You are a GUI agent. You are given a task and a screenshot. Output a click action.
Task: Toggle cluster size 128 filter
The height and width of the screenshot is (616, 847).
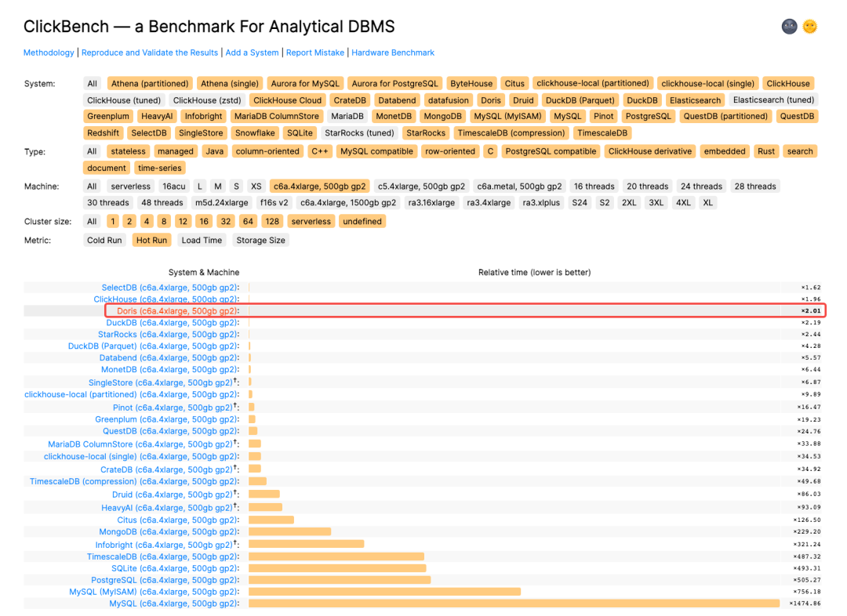pos(272,222)
